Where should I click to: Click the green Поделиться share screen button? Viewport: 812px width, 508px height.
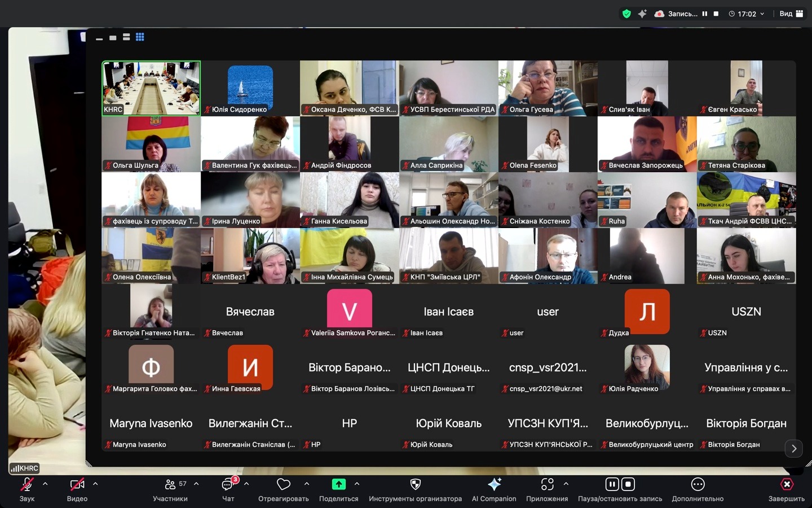coord(338,484)
